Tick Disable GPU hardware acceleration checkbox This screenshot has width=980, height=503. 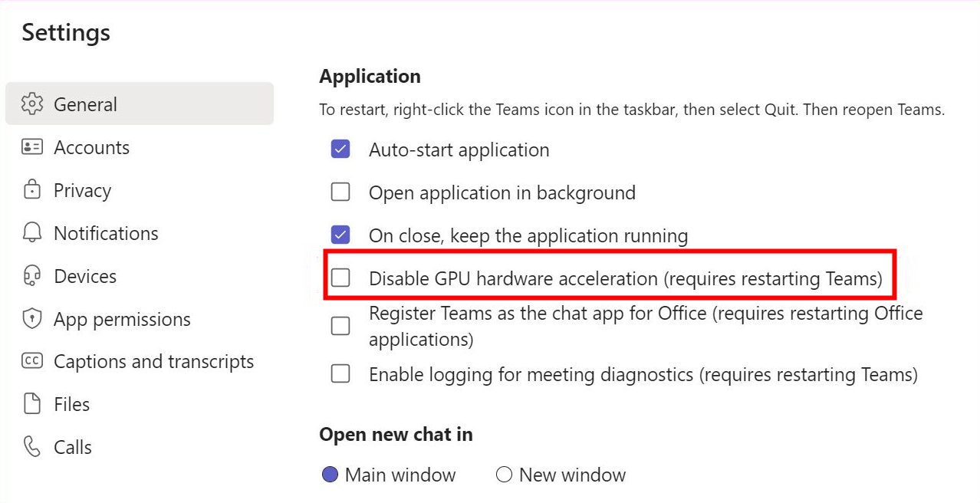340,278
